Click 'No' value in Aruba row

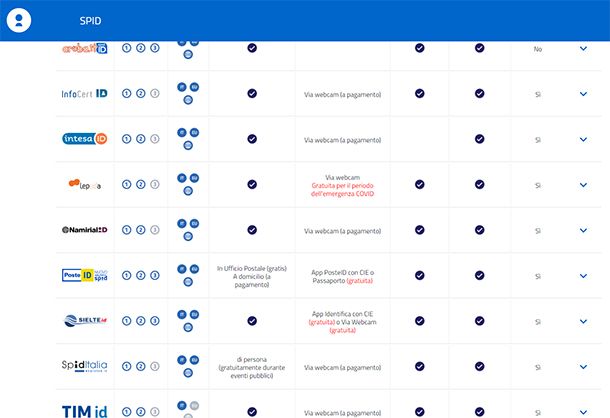click(538, 49)
